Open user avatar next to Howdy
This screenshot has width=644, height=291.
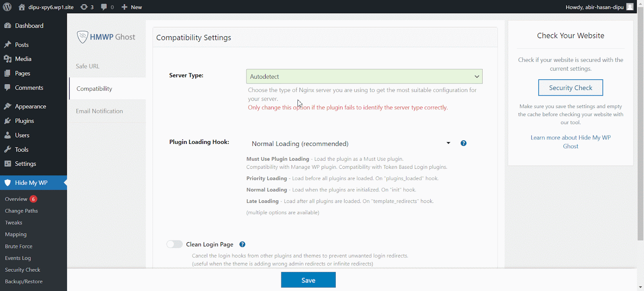pos(630,7)
